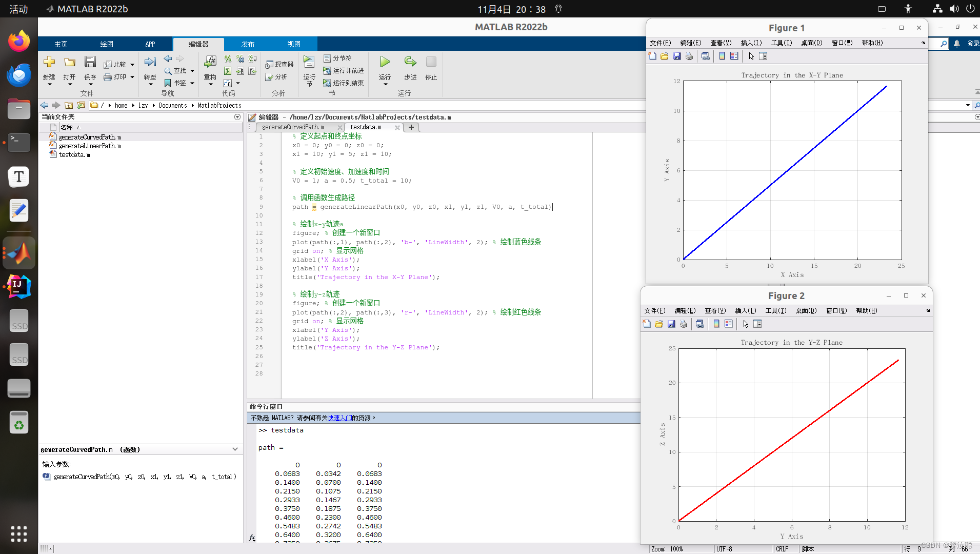Open 帮助(H) menu in Figure 2
The width and height of the screenshot is (980, 554).
pos(867,311)
